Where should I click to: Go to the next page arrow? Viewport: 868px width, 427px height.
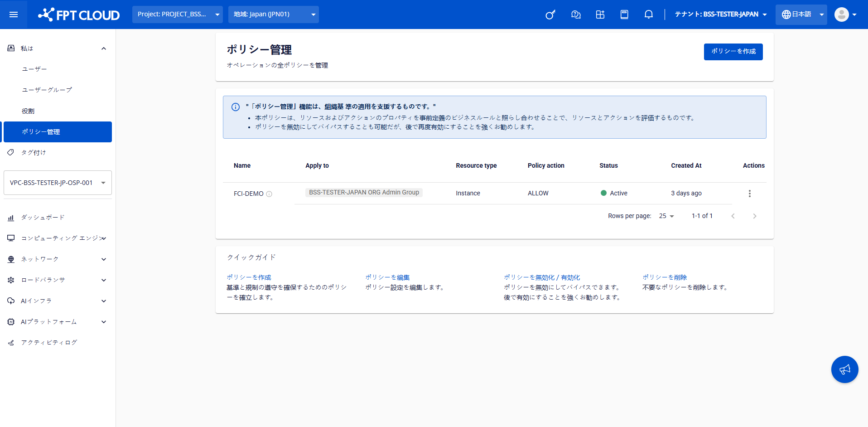click(x=755, y=216)
